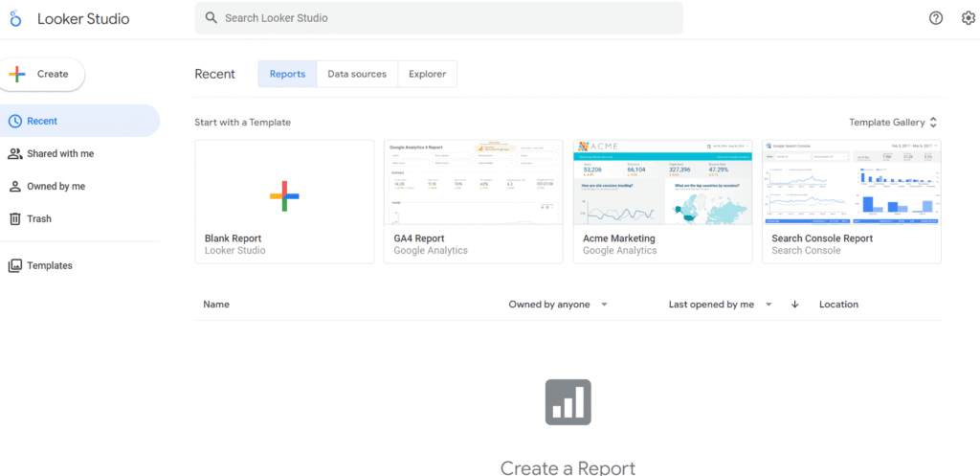Click the gray bar chart report icon

[x=568, y=402]
